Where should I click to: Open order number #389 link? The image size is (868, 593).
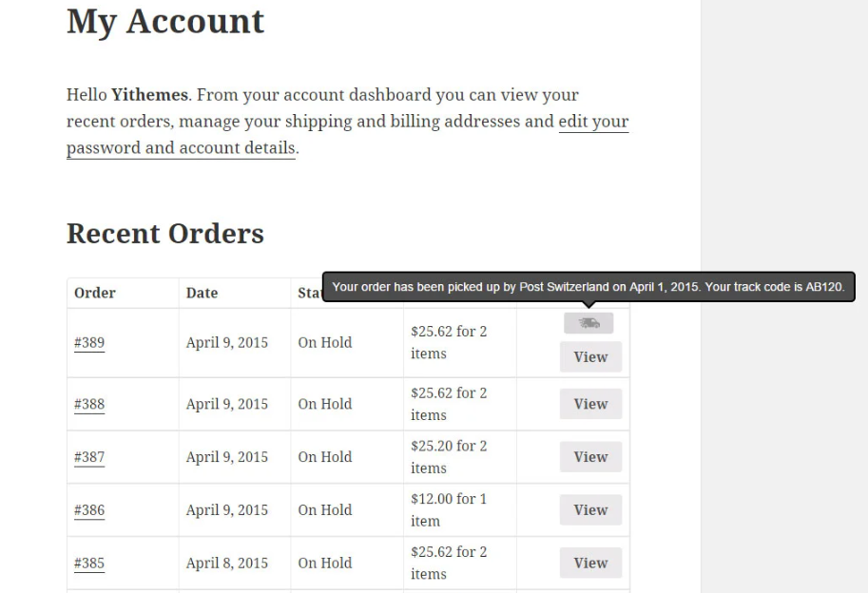pos(89,343)
